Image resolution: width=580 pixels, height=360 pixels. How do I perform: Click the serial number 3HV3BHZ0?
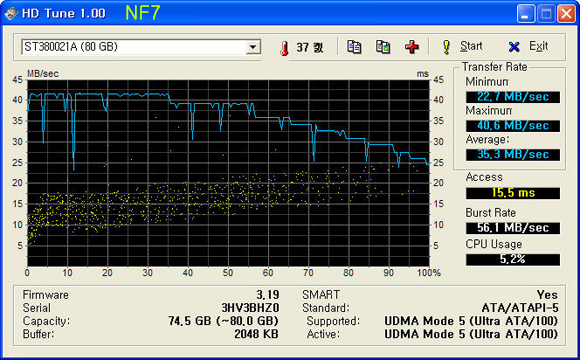click(250, 308)
